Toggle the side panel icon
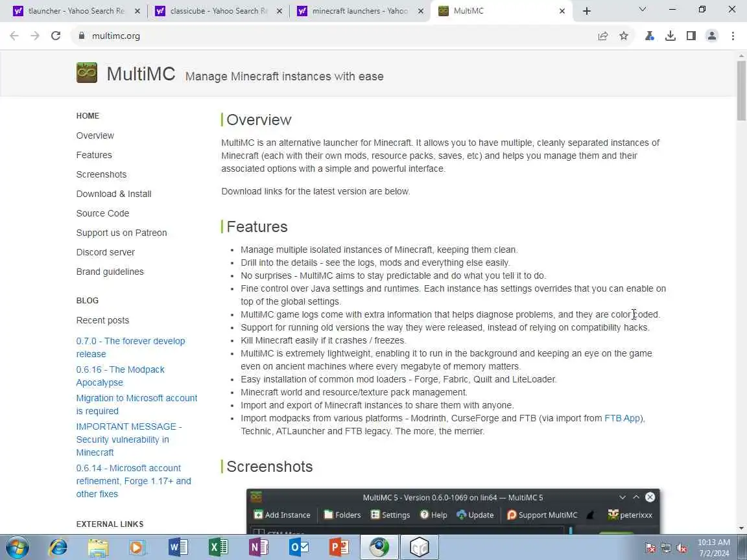This screenshot has width=747, height=560. (691, 36)
